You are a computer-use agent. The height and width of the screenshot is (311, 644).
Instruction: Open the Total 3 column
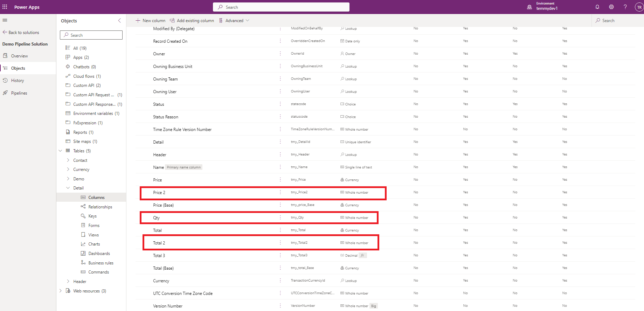(159, 256)
